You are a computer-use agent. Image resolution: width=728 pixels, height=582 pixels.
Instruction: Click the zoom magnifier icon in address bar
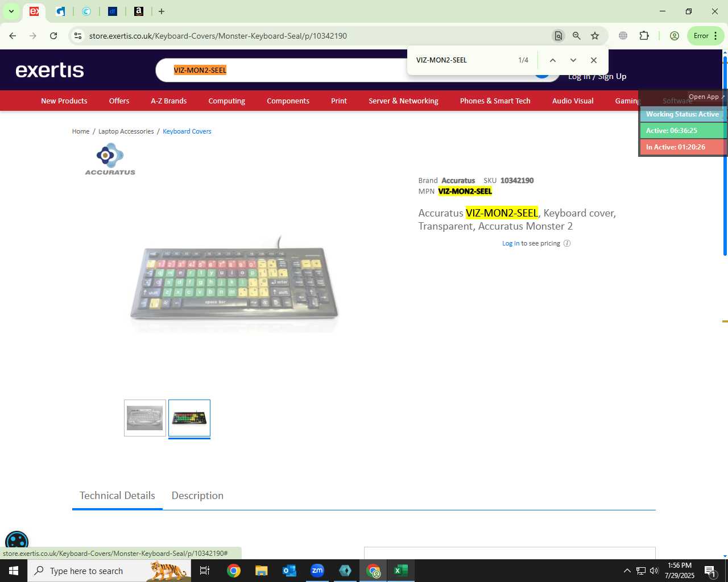pos(577,36)
